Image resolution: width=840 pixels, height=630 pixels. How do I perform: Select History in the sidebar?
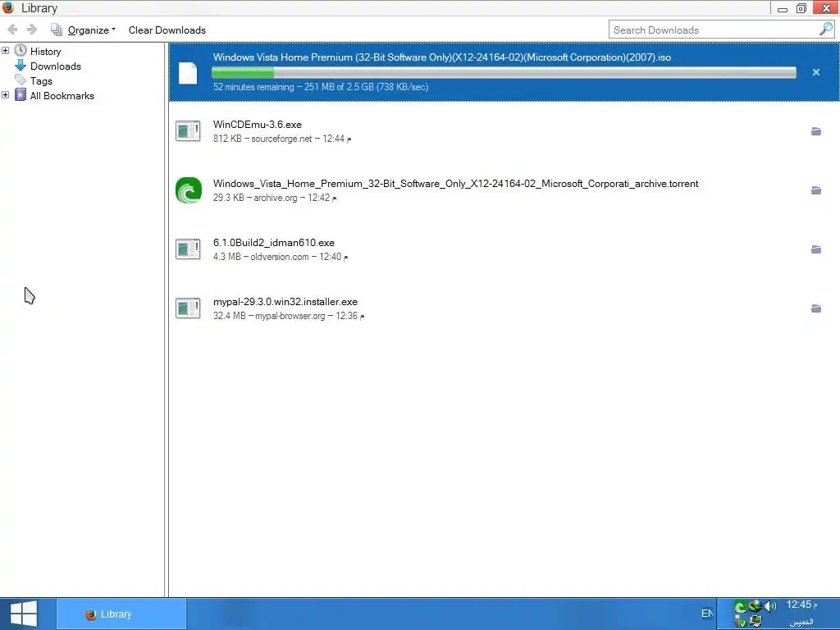pos(46,52)
